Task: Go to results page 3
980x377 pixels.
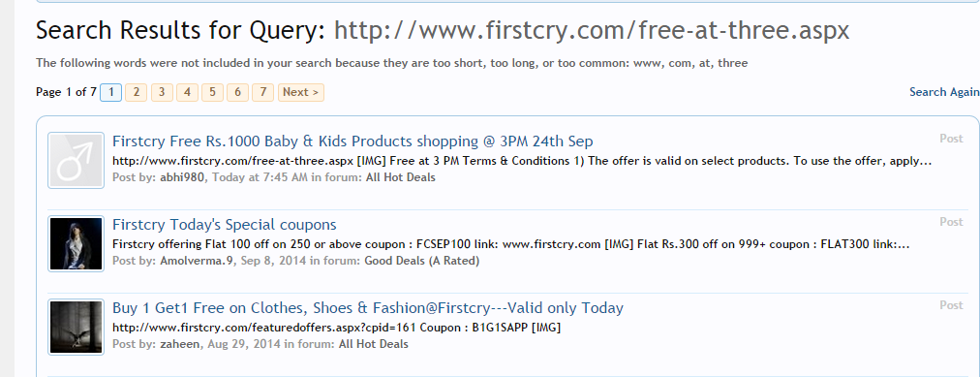Action: (x=162, y=92)
